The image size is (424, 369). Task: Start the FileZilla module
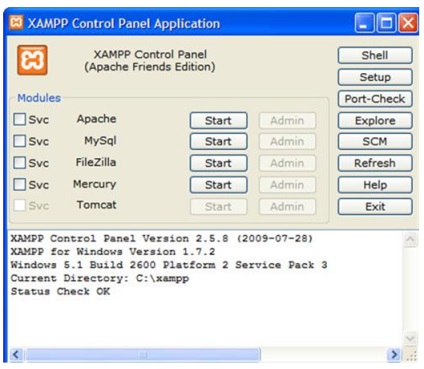(218, 163)
